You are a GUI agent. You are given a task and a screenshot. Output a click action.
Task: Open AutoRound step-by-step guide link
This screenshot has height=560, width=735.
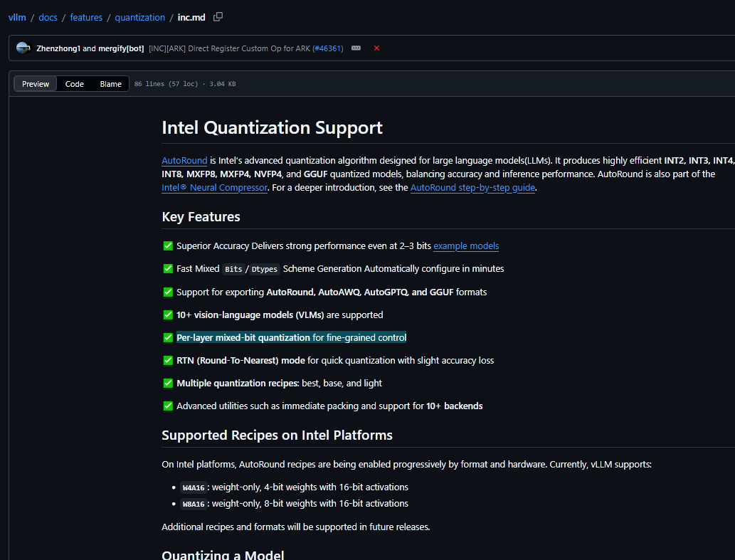coord(472,187)
